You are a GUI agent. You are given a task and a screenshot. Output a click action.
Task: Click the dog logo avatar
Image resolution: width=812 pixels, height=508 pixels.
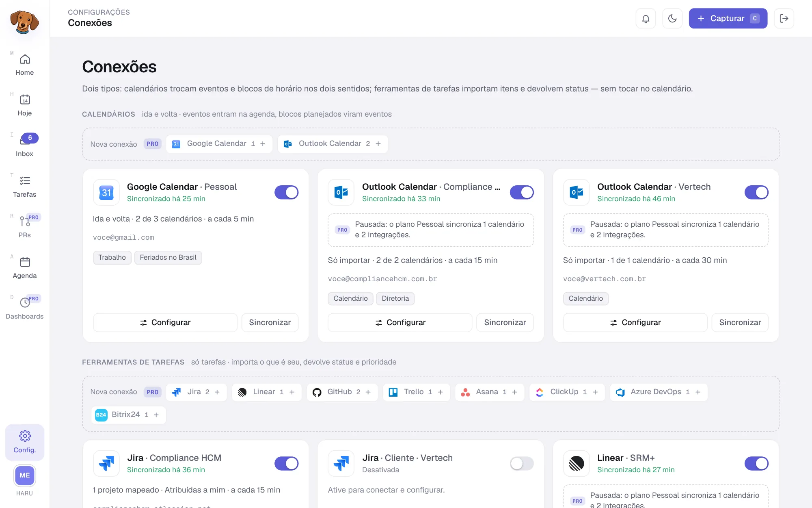pyautogui.click(x=24, y=22)
